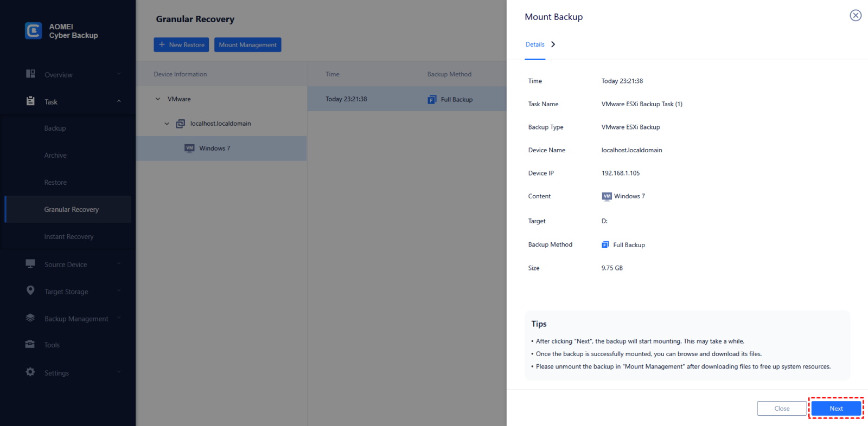
Task: Click the Source Device monitor icon
Action: (x=30, y=263)
